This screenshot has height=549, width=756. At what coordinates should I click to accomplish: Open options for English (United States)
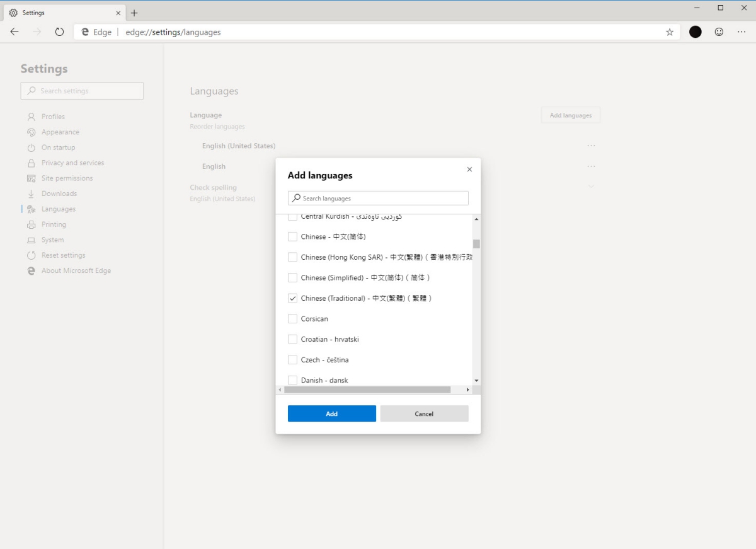coord(590,146)
